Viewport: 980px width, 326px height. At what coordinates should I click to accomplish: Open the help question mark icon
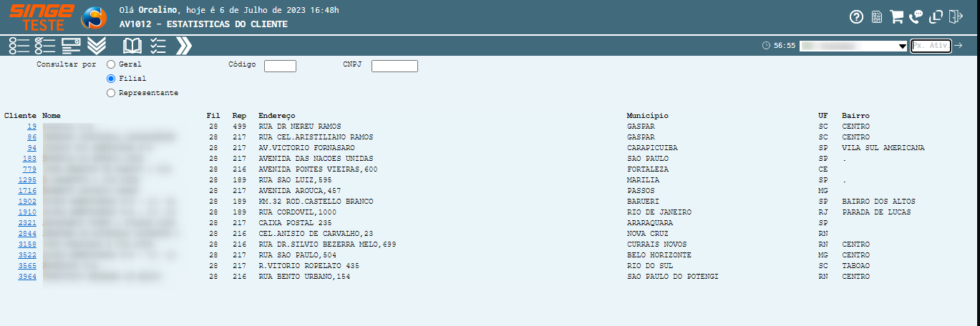856,17
